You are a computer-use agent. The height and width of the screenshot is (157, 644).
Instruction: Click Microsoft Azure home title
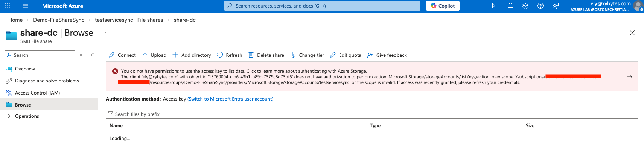tap(62, 6)
